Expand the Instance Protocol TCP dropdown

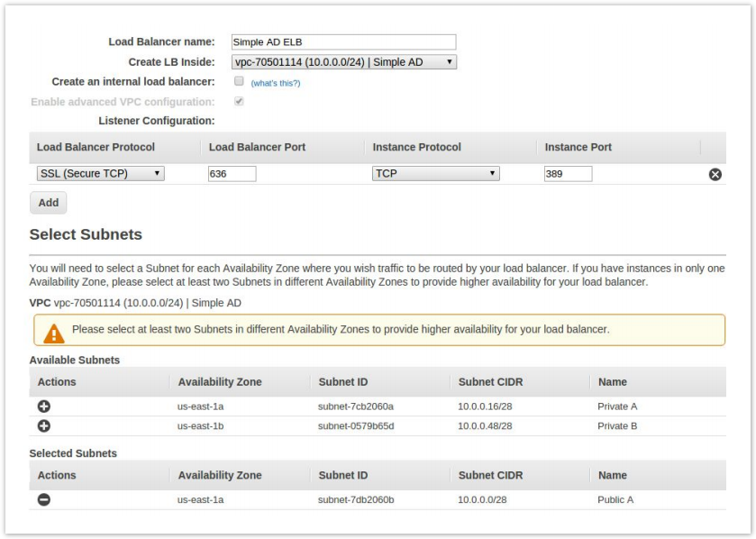[435, 174]
